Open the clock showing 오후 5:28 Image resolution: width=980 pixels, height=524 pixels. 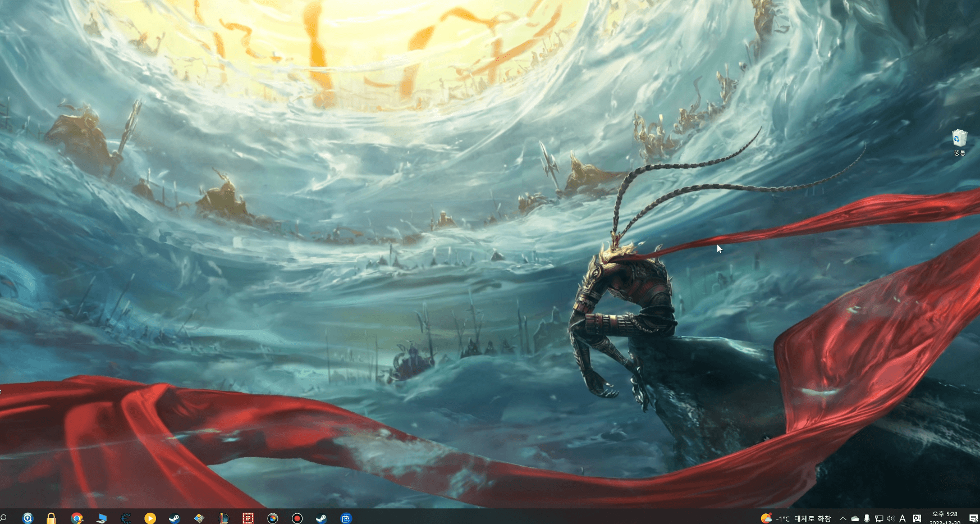(945, 518)
